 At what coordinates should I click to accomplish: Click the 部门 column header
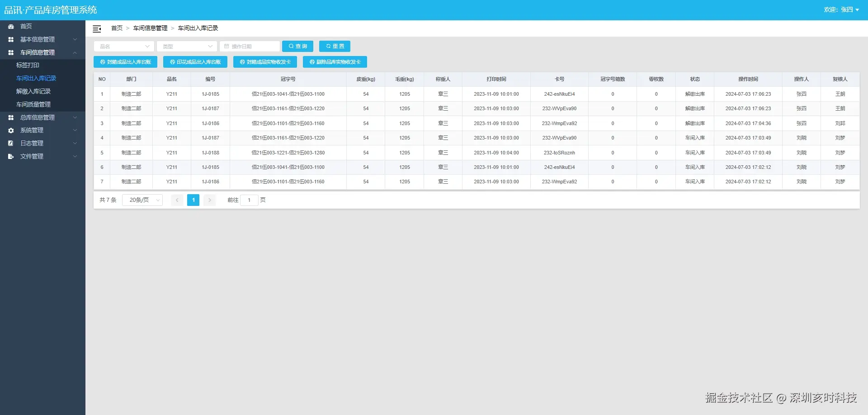[131, 79]
